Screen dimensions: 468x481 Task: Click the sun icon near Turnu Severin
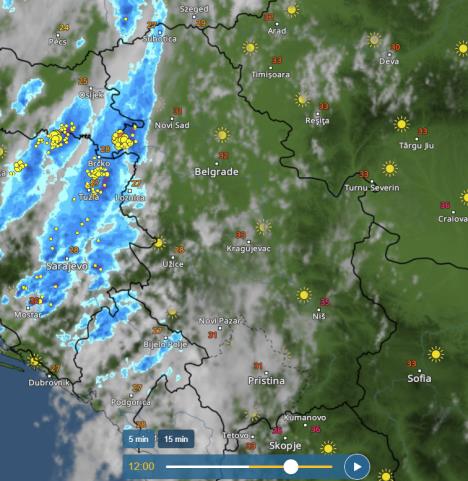coord(390,169)
